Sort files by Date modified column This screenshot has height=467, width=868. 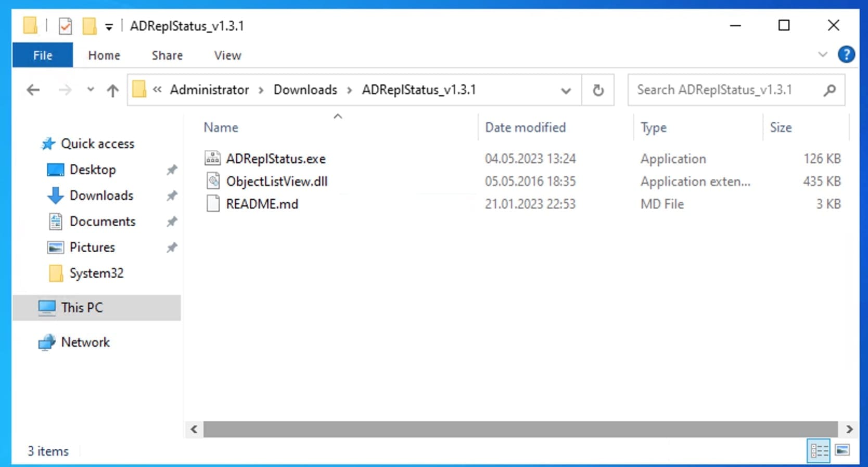(x=525, y=127)
